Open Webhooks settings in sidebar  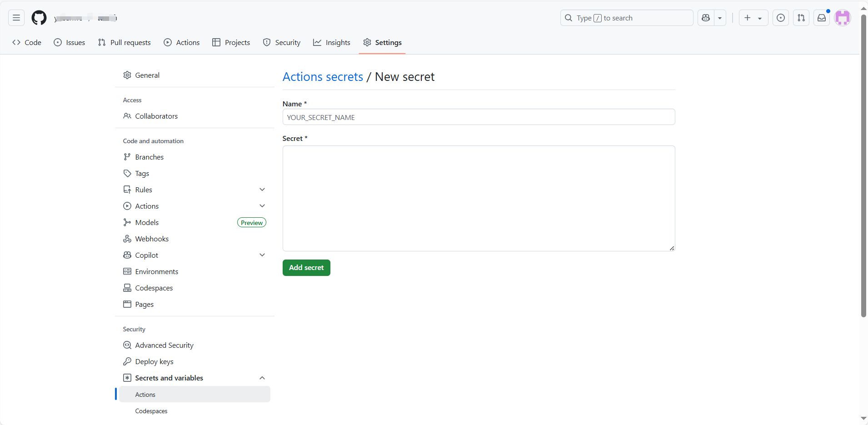[152, 239]
